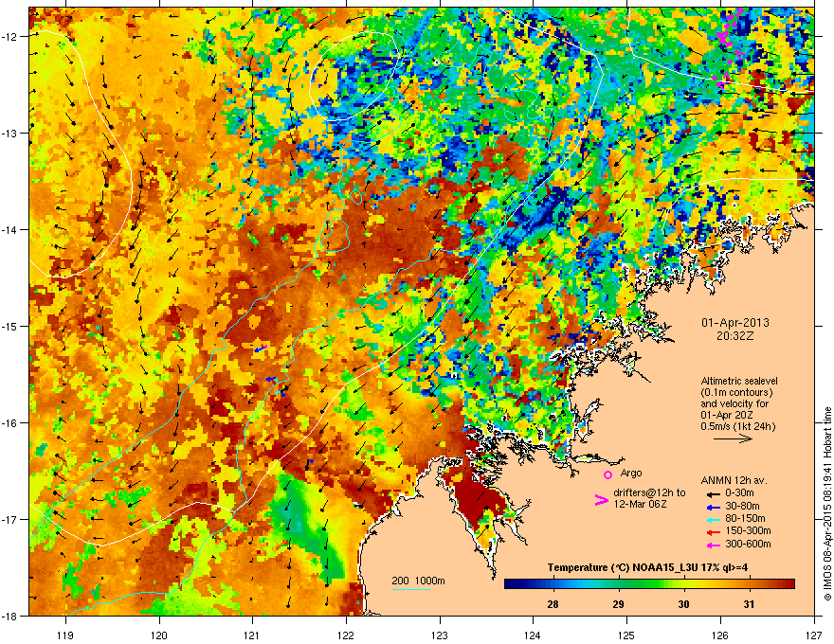Click the time label 20:32Z
834x644 pixels.
[735, 336]
